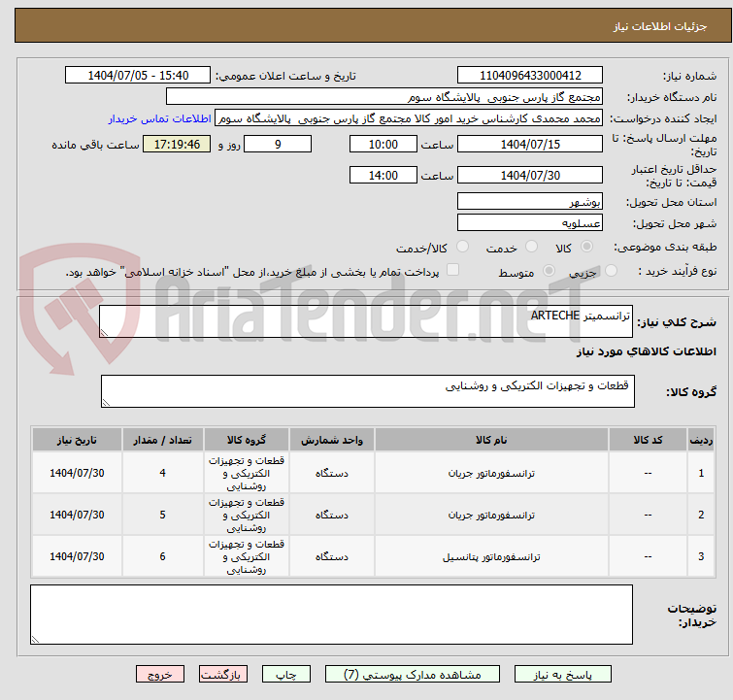The width and height of the screenshot is (733, 700).
Task: Select the 'جزیی' purchase type radio
Action: click(611, 271)
